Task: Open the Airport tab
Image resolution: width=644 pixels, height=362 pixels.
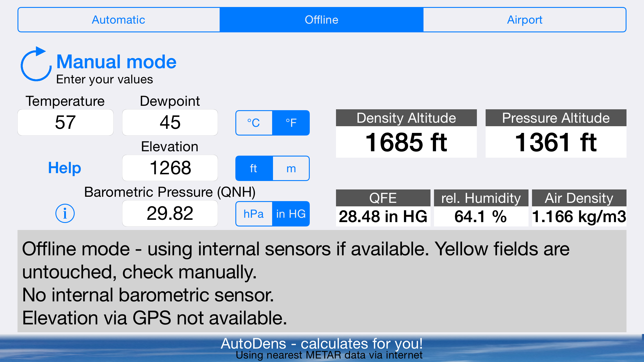Action: [524, 20]
